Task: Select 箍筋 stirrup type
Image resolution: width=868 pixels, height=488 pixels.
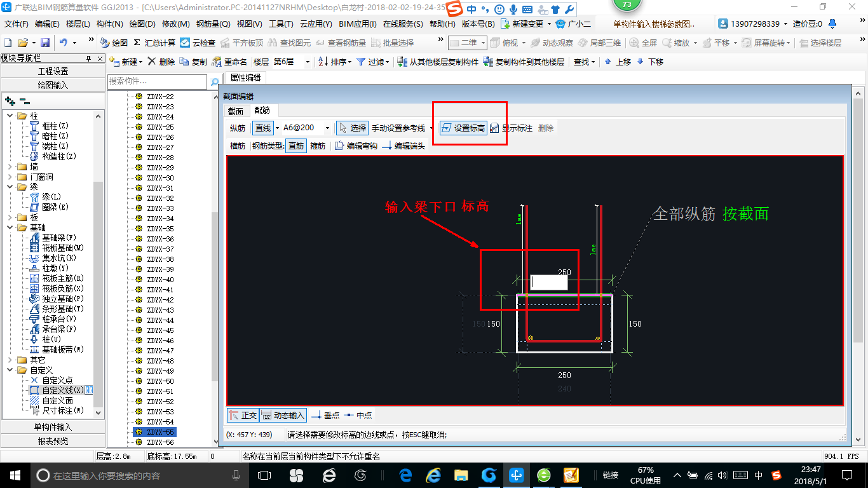Action: [318, 146]
